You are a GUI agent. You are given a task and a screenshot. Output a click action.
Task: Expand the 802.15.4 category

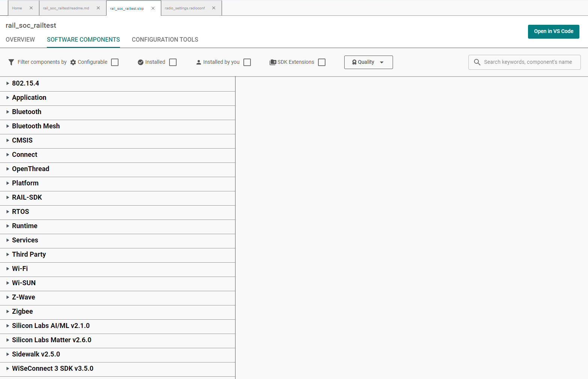[7, 83]
